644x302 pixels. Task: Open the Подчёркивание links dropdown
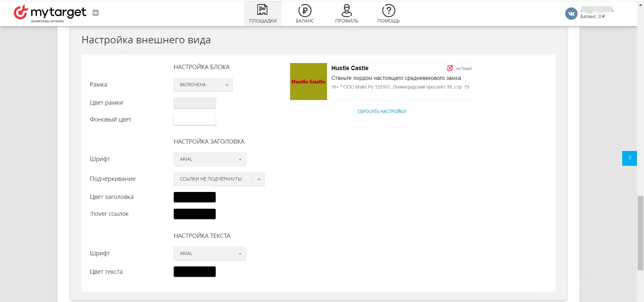click(x=219, y=179)
